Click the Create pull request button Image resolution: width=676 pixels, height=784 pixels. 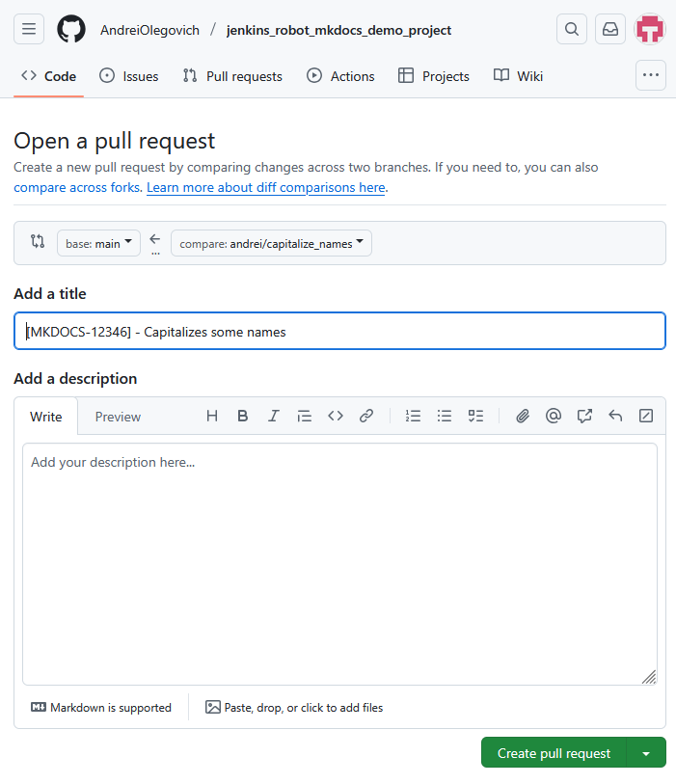[554, 752]
